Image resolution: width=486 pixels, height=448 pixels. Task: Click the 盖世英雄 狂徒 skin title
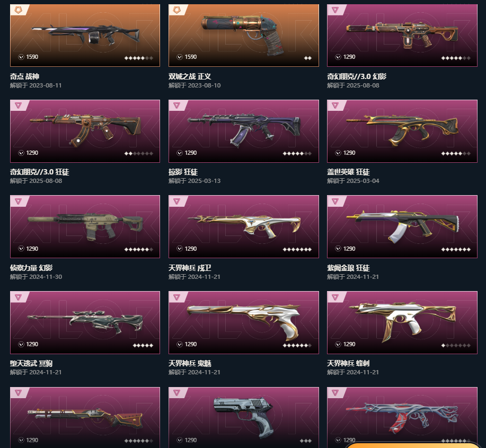(348, 172)
